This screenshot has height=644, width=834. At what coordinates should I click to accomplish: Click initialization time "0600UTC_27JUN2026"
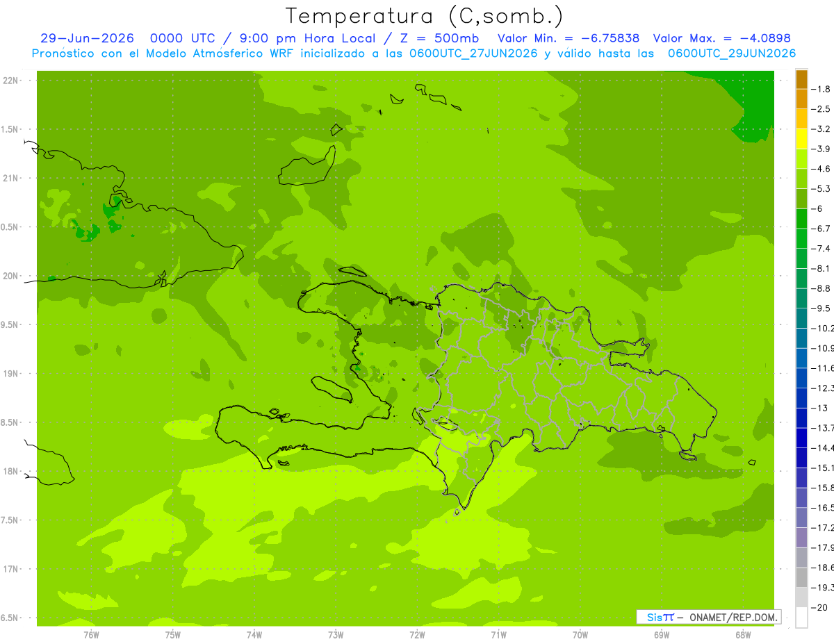472,53
